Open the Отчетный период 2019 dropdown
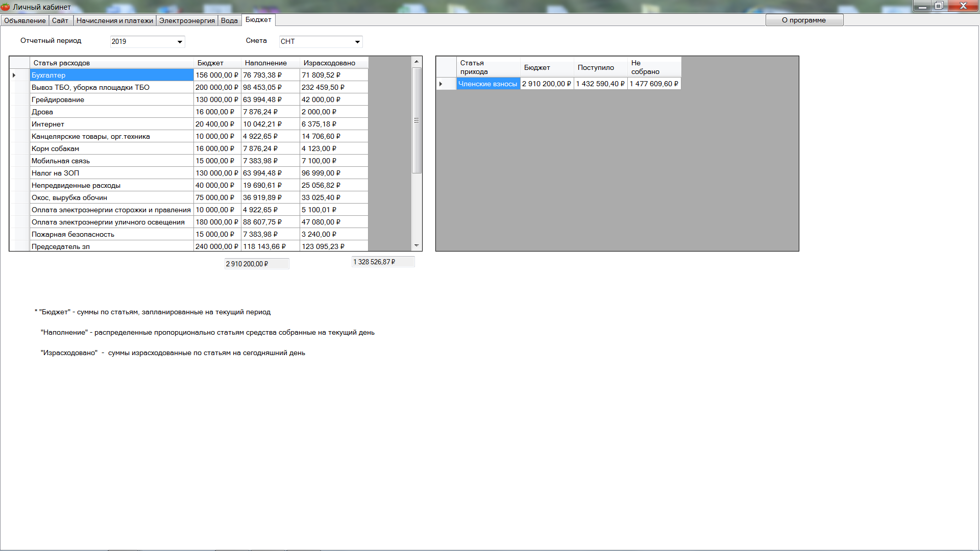 tap(180, 42)
